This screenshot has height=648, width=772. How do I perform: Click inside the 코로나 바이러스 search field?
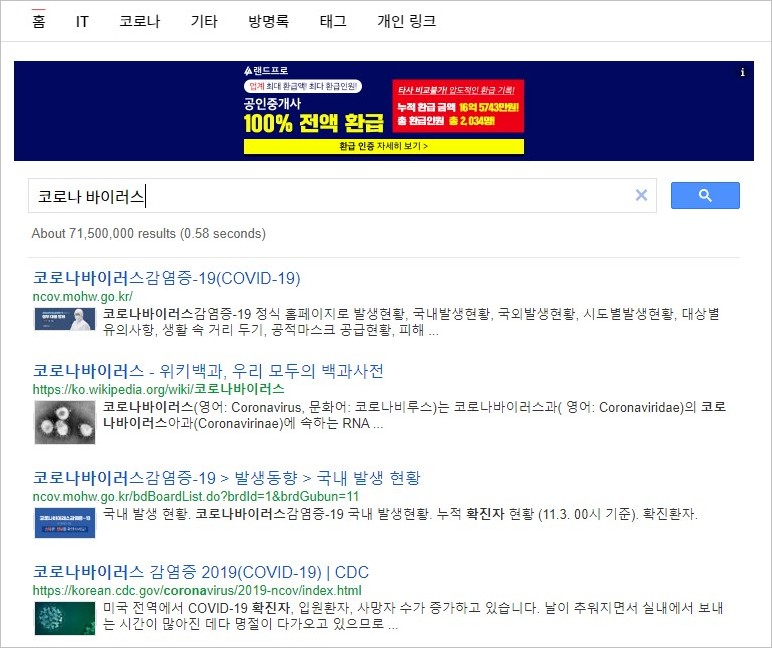coord(342,195)
